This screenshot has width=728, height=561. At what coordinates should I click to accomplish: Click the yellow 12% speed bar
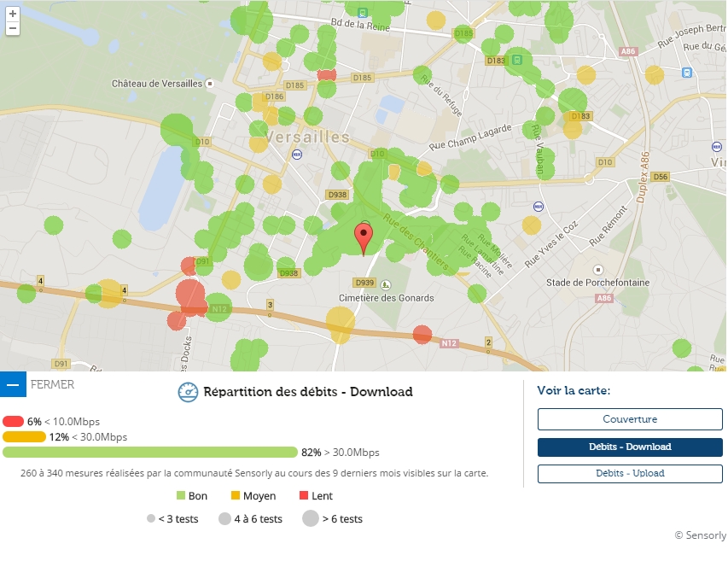click(x=24, y=436)
